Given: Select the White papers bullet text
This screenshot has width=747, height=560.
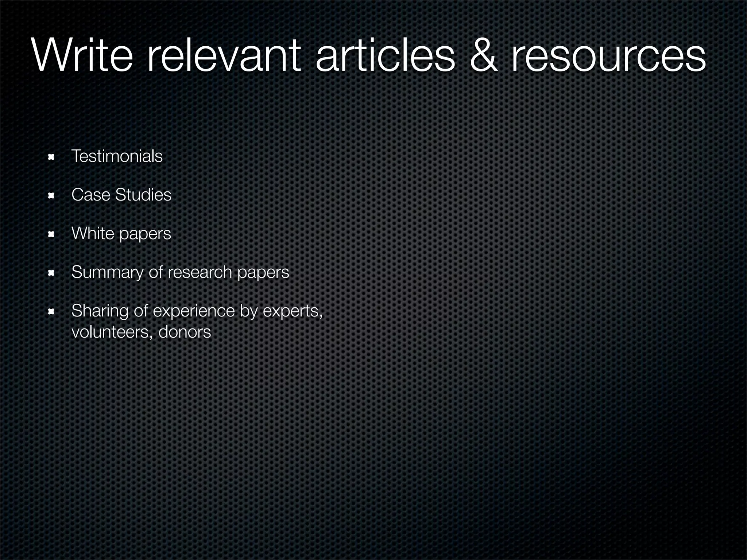Looking at the screenshot, I should [121, 234].
